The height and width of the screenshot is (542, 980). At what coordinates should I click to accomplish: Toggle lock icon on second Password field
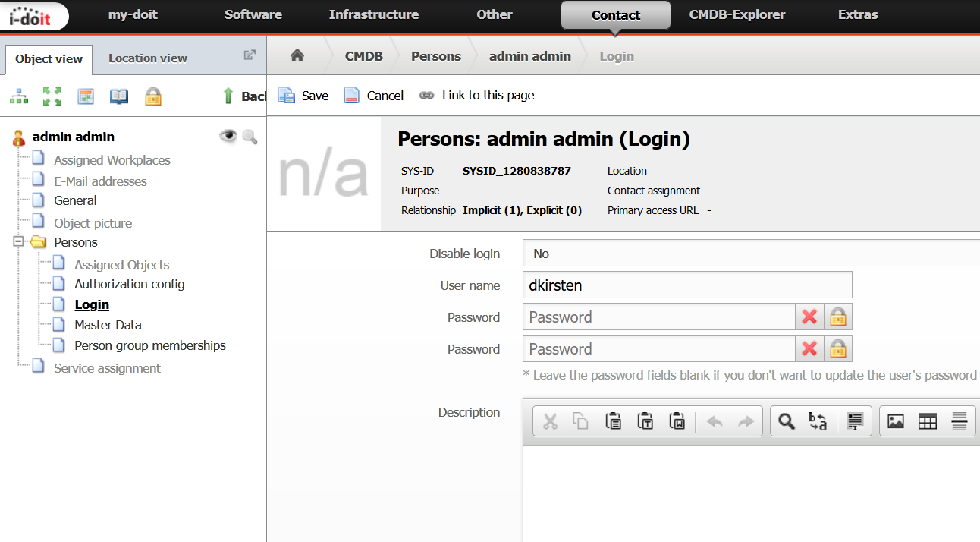[837, 349]
